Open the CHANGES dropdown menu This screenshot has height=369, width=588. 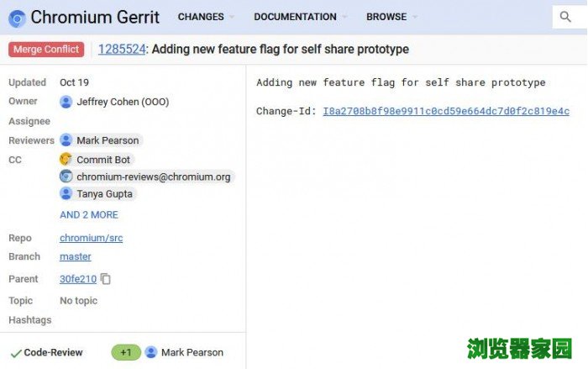(x=207, y=17)
